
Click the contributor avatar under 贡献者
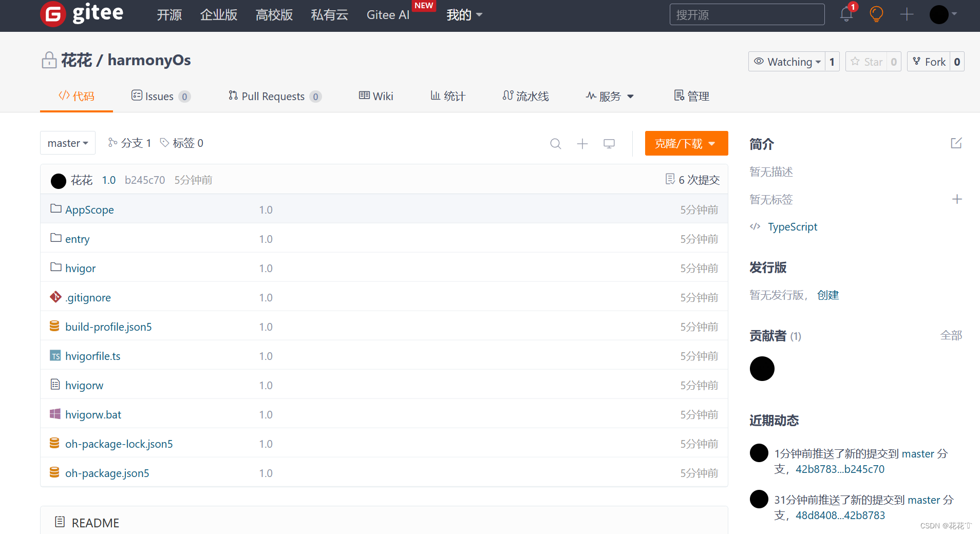coord(762,369)
